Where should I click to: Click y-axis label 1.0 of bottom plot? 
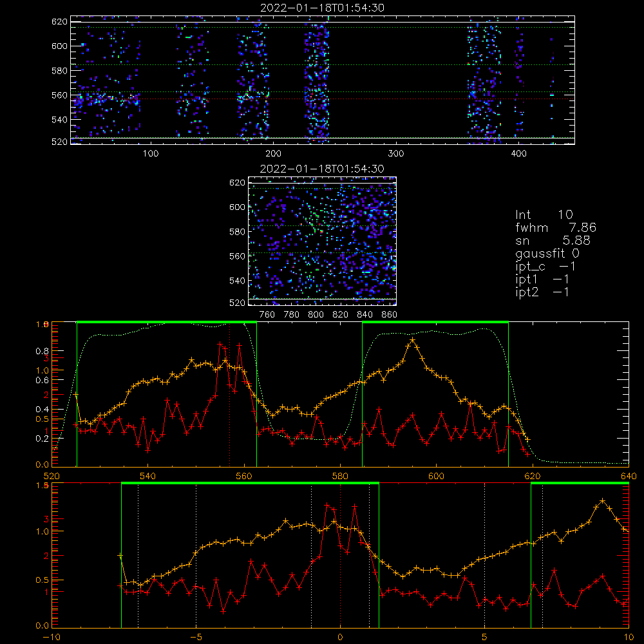[42, 531]
